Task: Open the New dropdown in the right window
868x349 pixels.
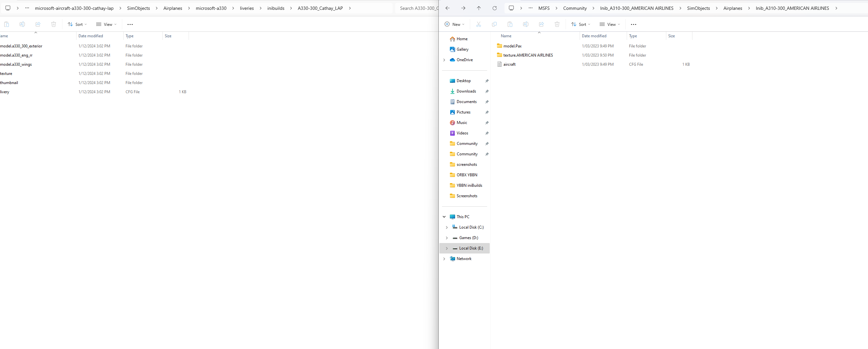Action: (454, 24)
